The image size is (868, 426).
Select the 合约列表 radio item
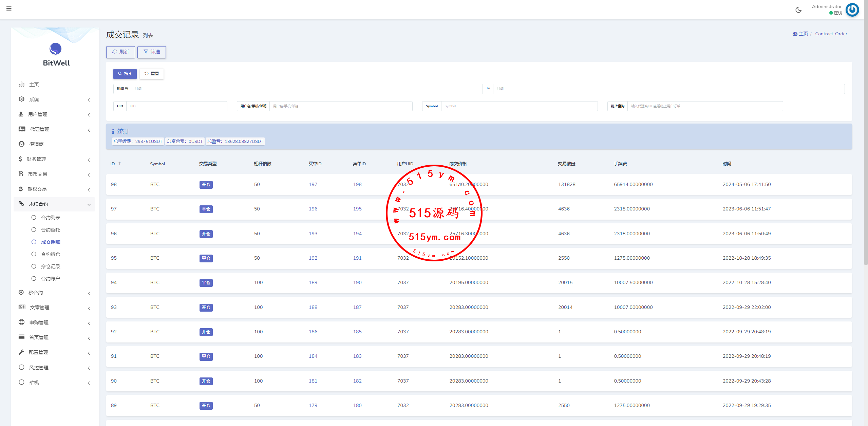[x=34, y=217]
